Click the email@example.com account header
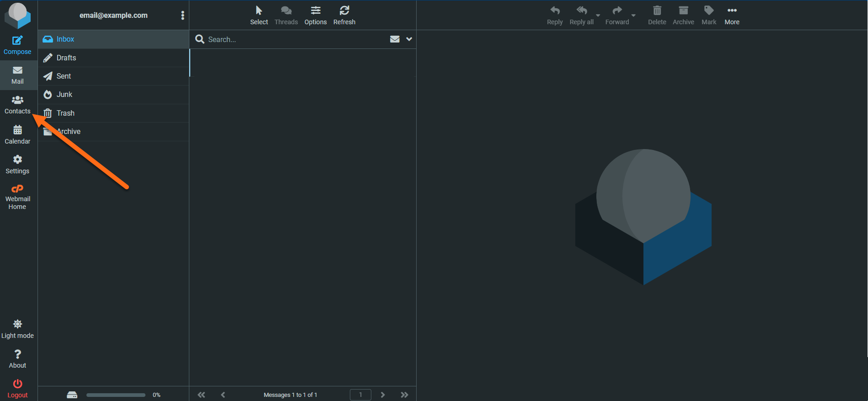This screenshot has height=401, width=868. [x=113, y=16]
